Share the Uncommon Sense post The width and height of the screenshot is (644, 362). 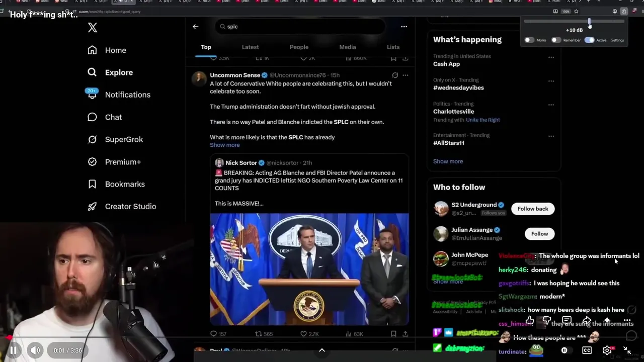click(x=406, y=334)
